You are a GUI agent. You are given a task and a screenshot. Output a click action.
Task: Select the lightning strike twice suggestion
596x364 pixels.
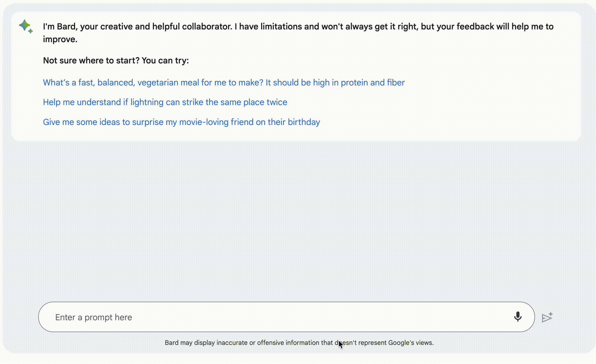(x=165, y=102)
